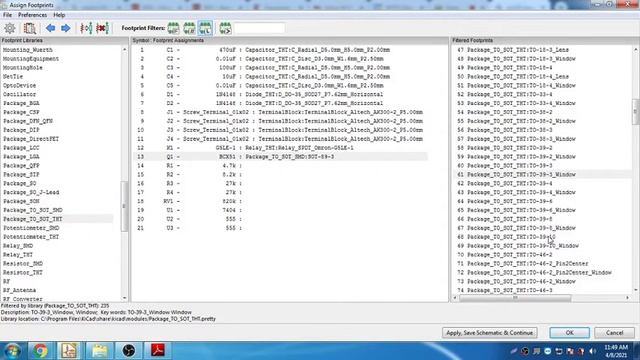Select Oscillator library
Viewport: 640px width, 360px height.
point(20,94)
